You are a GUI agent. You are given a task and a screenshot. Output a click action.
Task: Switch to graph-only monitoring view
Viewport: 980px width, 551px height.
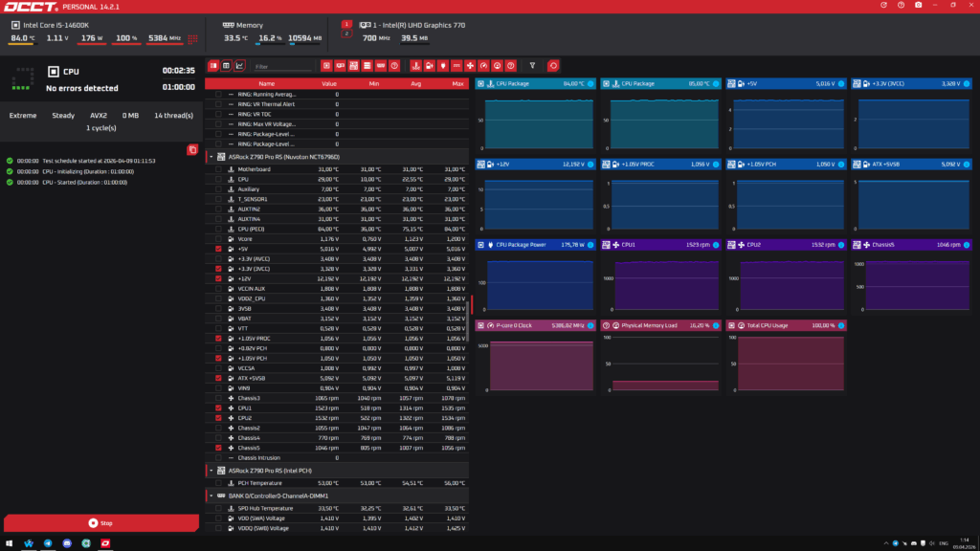point(239,66)
